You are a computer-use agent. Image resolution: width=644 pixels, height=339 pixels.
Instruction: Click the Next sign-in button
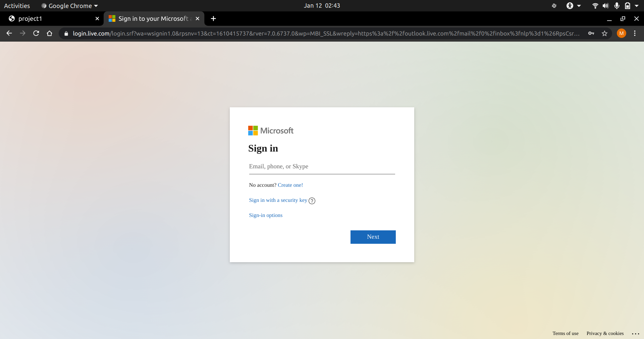pos(373,237)
